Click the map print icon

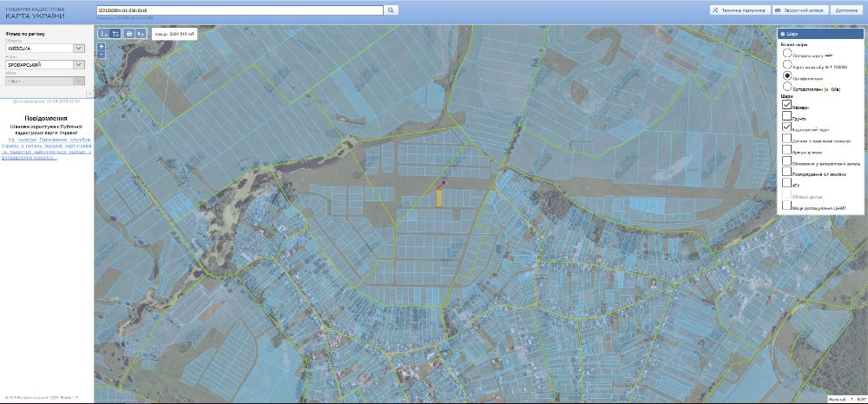click(129, 33)
